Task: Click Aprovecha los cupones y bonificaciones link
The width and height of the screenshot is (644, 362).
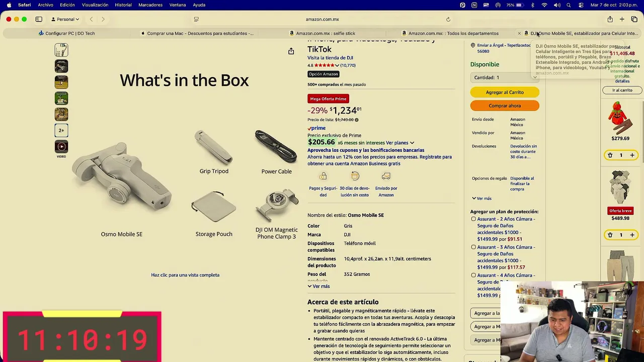Action: click(366, 150)
